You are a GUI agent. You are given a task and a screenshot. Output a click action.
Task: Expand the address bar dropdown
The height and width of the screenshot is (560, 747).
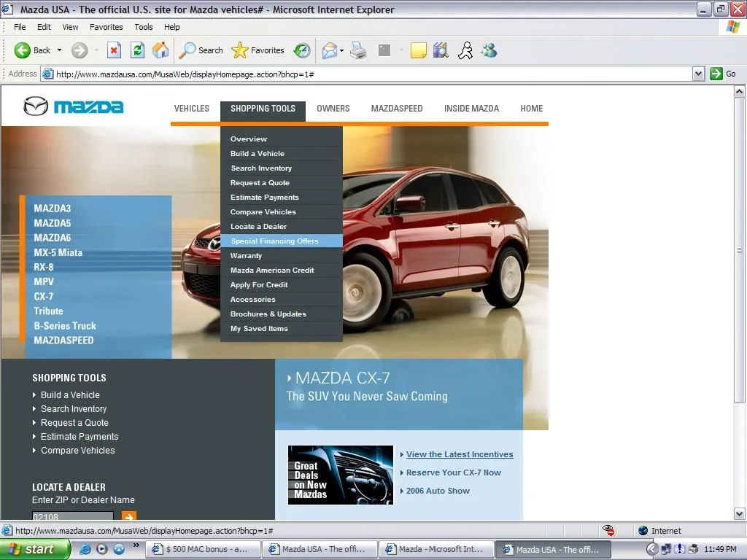(x=698, y=74)
